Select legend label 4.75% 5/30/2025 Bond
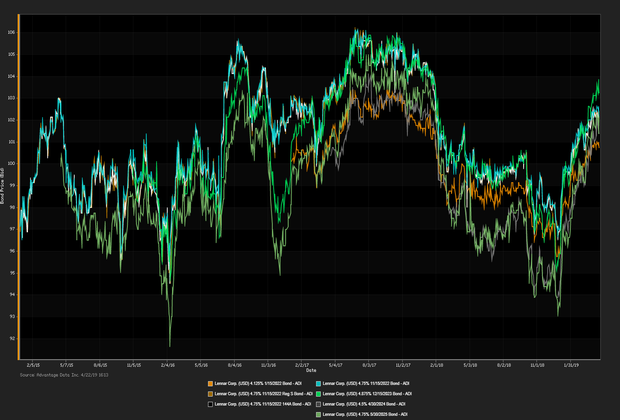620x420 pixels. pyautogui.click(x=365, y=414)
